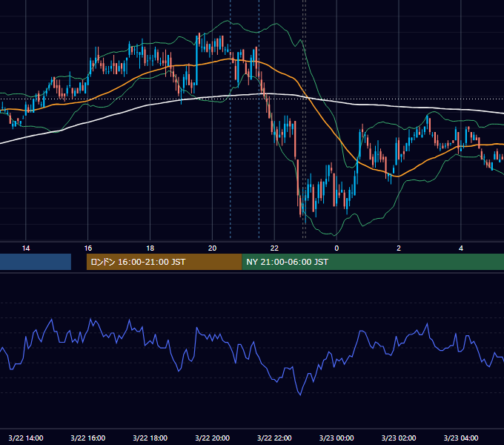Click the 22 hour label on the upper time axis
504x445 pixels.
[x=274, y=248]
